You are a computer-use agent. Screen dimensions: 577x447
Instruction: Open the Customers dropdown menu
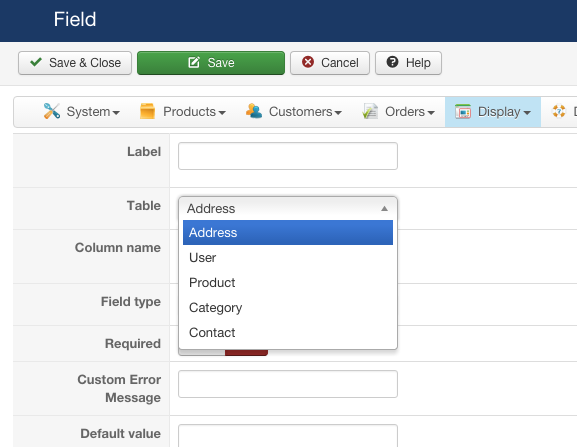point(294,112)
